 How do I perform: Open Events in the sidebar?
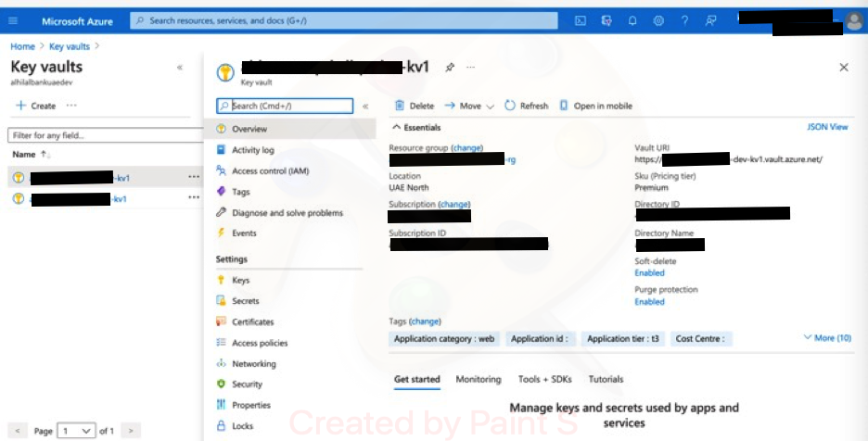point(244,233)
